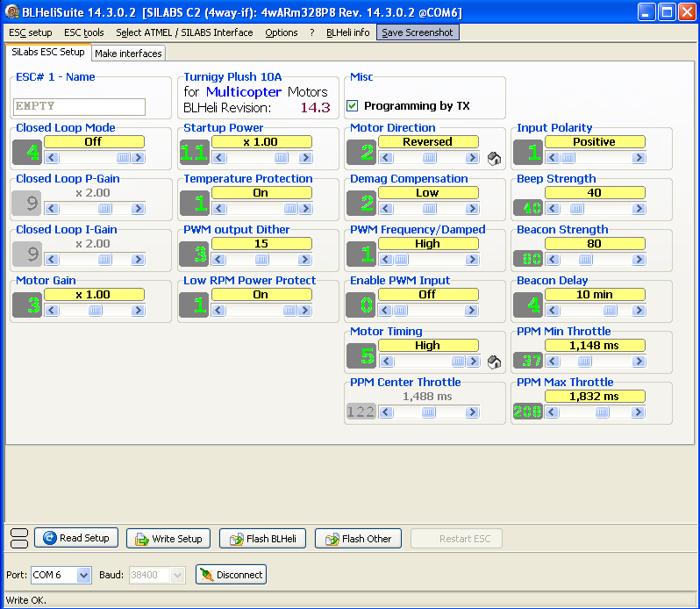
Task: Select the SiLabs ESC Setup tab
Action: pyautogui.click(x=47, y=52)
